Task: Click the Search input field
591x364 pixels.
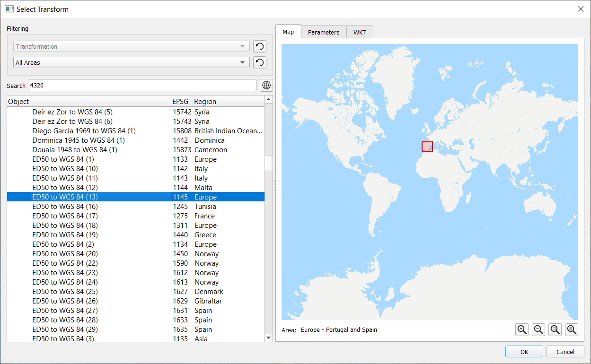Action: coord(142,85)
